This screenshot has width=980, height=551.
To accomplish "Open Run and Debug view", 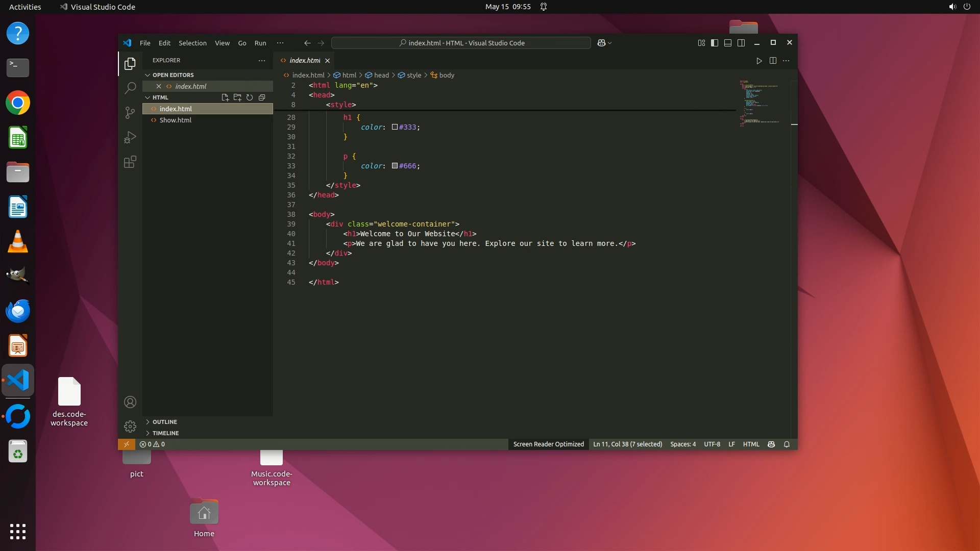I will [130, 137].
